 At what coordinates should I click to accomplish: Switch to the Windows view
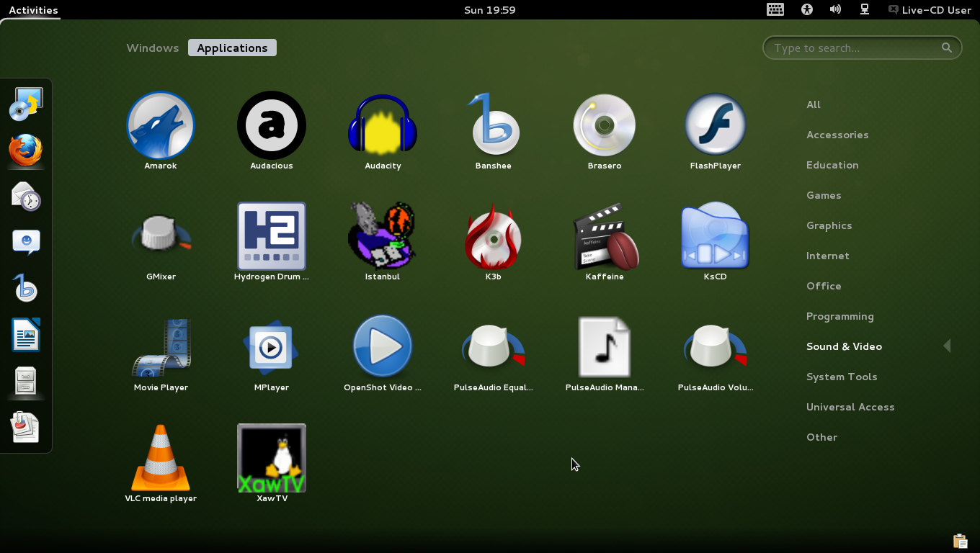152,48
